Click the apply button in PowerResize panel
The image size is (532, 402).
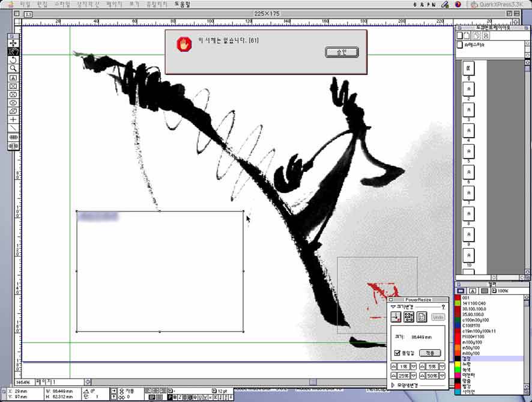coord(430,353)
